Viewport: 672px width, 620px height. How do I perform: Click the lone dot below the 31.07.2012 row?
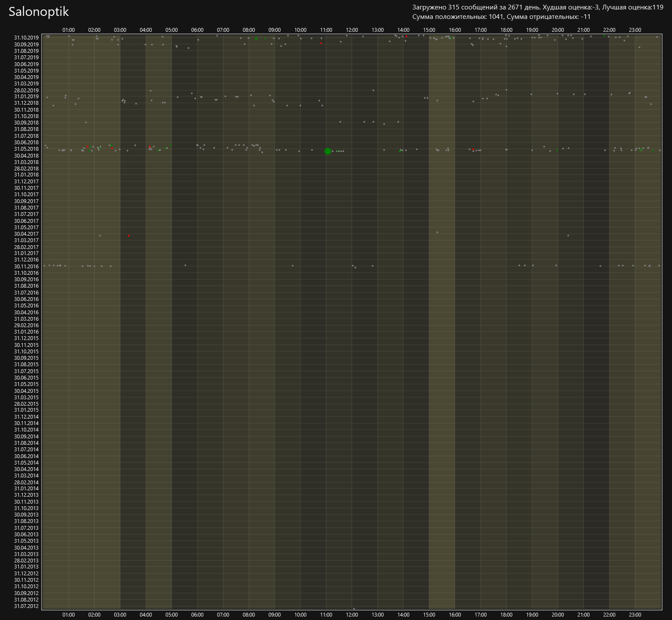click(x=354, y=608)
